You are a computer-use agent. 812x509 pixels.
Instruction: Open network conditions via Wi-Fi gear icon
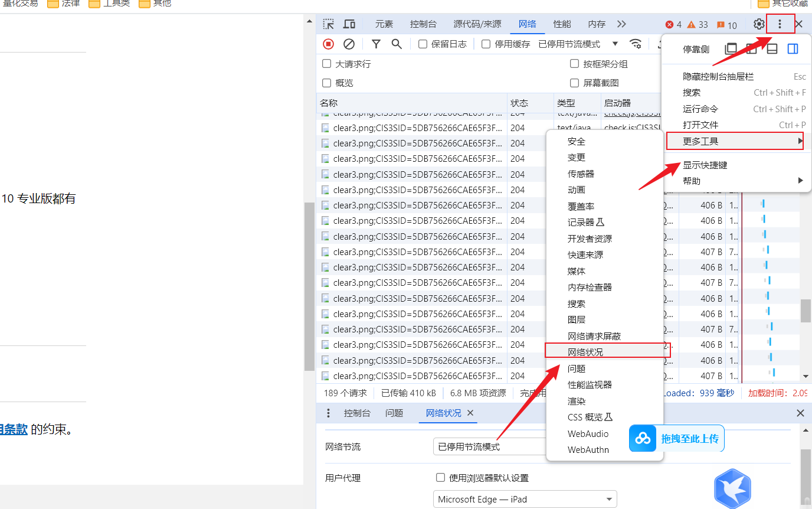pyautogui.click(x=636, y=44)
